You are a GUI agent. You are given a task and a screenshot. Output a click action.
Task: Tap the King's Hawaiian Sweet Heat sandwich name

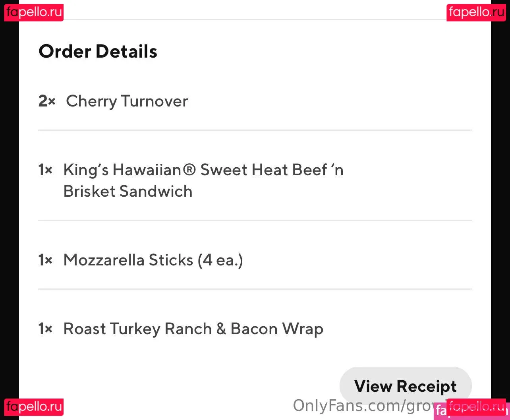pyautogui.click(x=203, y=170)
